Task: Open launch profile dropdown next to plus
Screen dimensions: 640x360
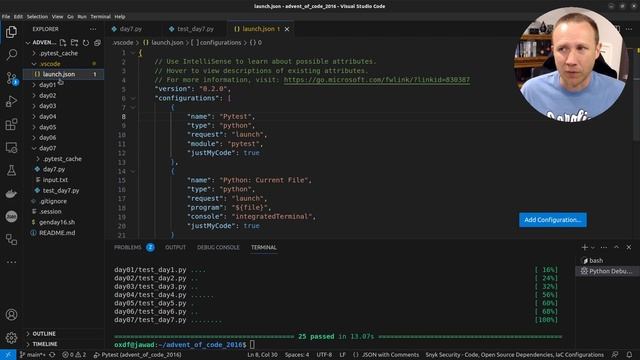Action: point(593,247)
